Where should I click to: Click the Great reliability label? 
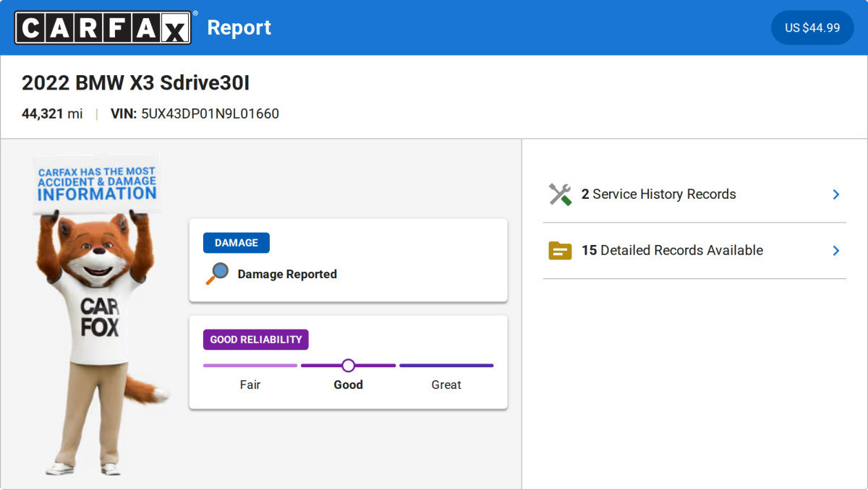point(446,385)
